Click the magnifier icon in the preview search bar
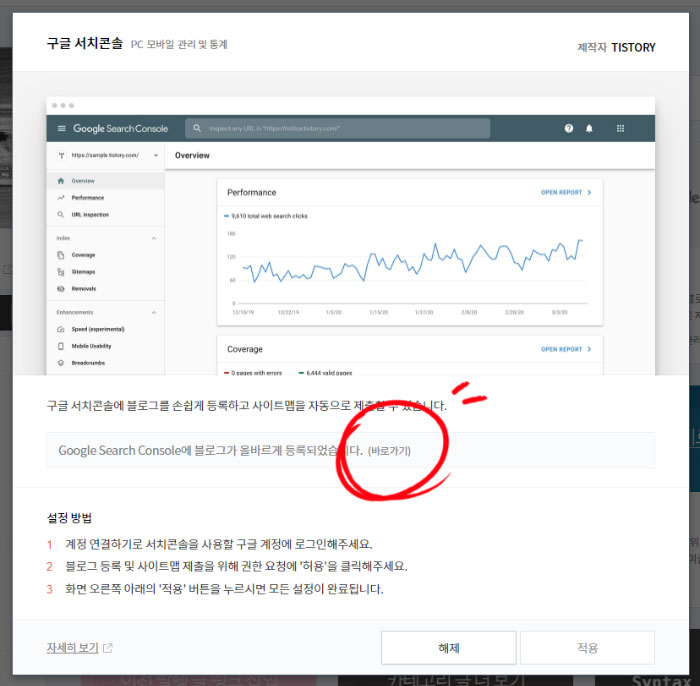 (x=197, y=128)
